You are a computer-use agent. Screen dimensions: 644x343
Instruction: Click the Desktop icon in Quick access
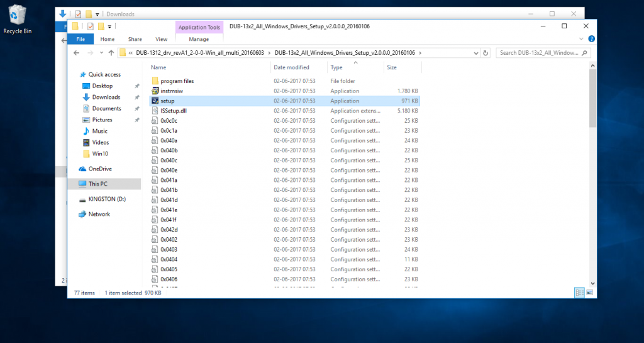click(x=86, y=86)
